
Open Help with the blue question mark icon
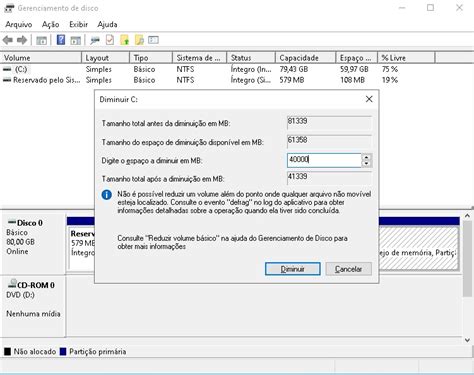(x=61, y=40)
